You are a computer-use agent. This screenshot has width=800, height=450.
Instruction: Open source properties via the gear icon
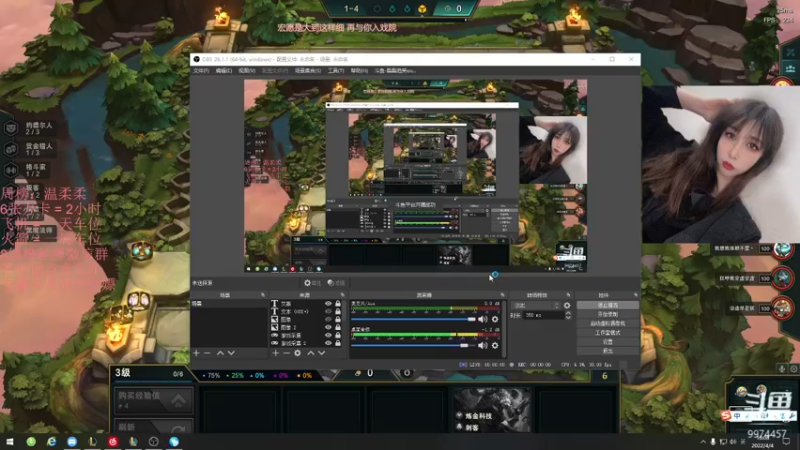coord(297,353)
